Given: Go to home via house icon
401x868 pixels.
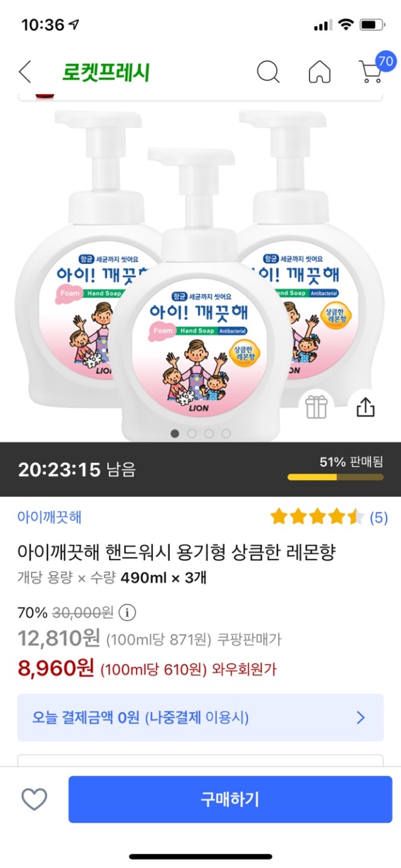Looking at the screenshot, I should 320,72.
